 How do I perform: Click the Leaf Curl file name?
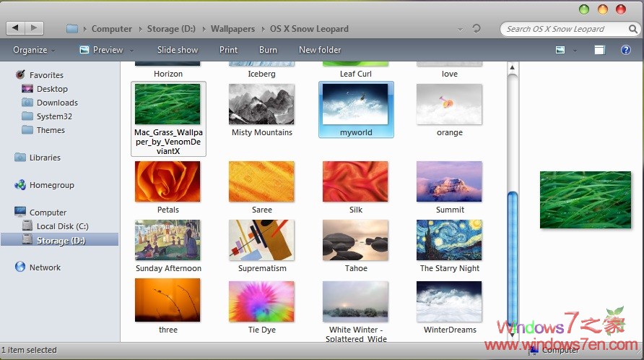click(356, 74)
